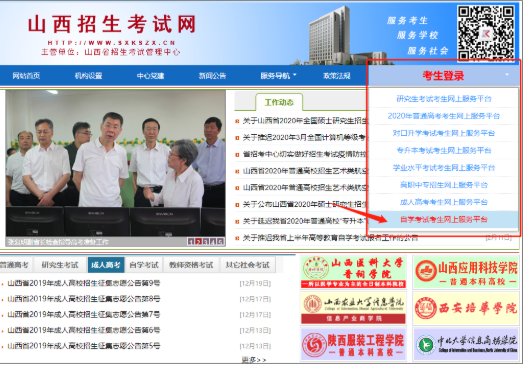Select 学业水平考试考生网上服务平台 entry

[x=444, y=167]
